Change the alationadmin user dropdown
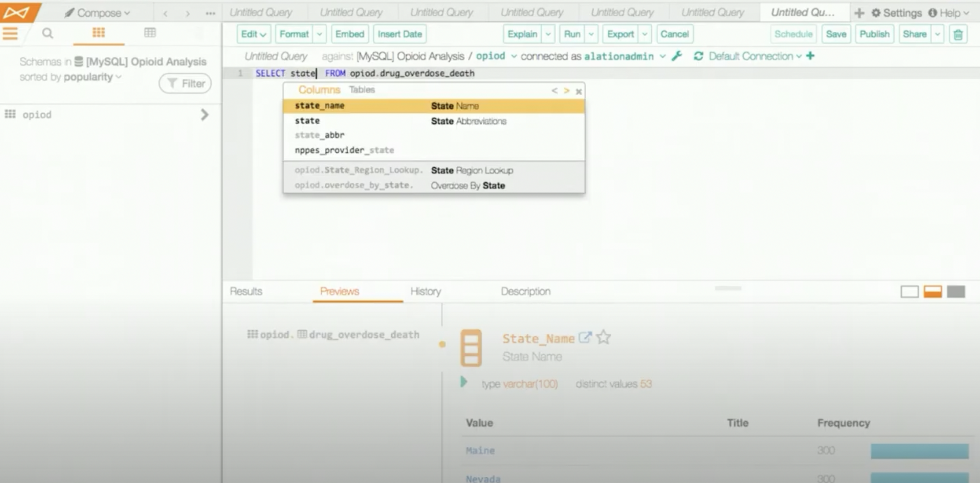Viewport: 980px width, 483px height. 625,56
